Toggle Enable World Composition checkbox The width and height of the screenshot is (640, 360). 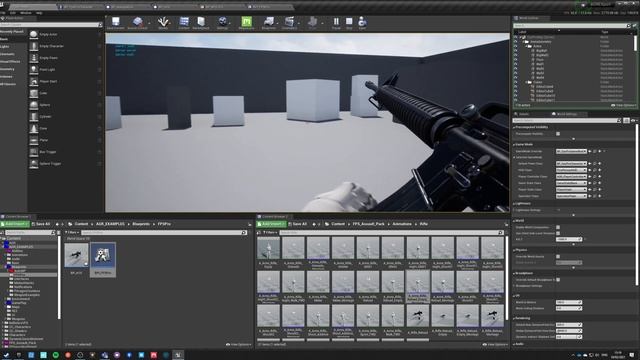[x=558, y=227]
